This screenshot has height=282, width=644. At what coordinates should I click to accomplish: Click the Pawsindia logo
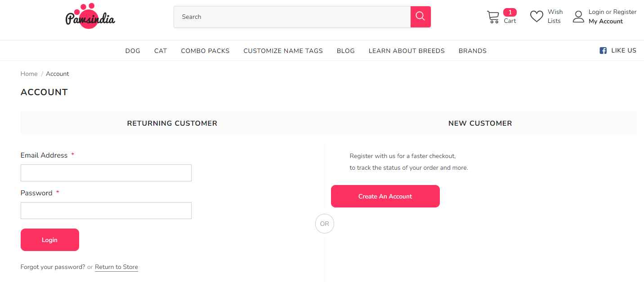90,17
